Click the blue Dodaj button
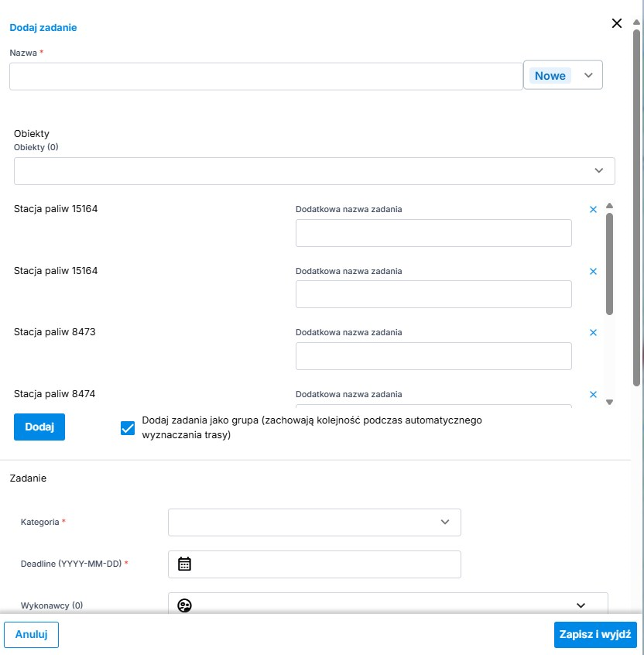 click(x=39, y=427)
